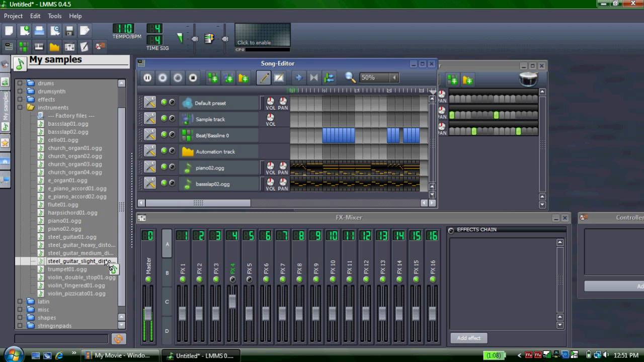Mute the bassslap02.ogg track
This screenshot has width=644, height=362.
[164, 184]
